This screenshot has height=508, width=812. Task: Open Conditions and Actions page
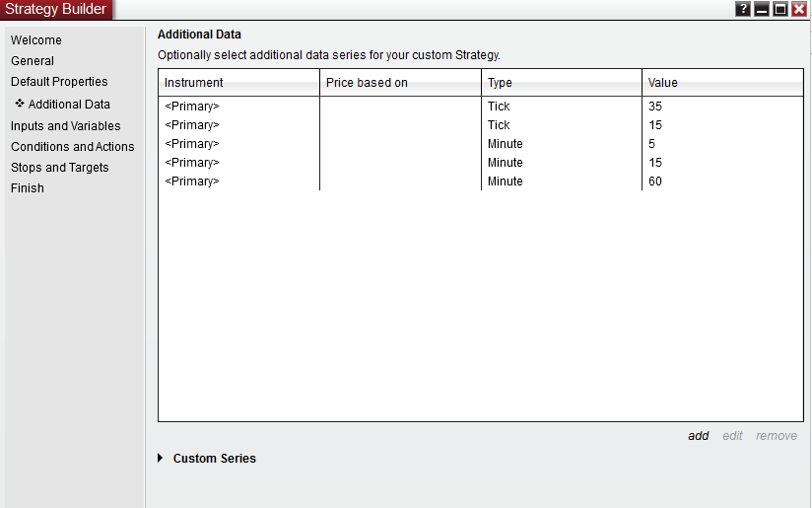72,147
